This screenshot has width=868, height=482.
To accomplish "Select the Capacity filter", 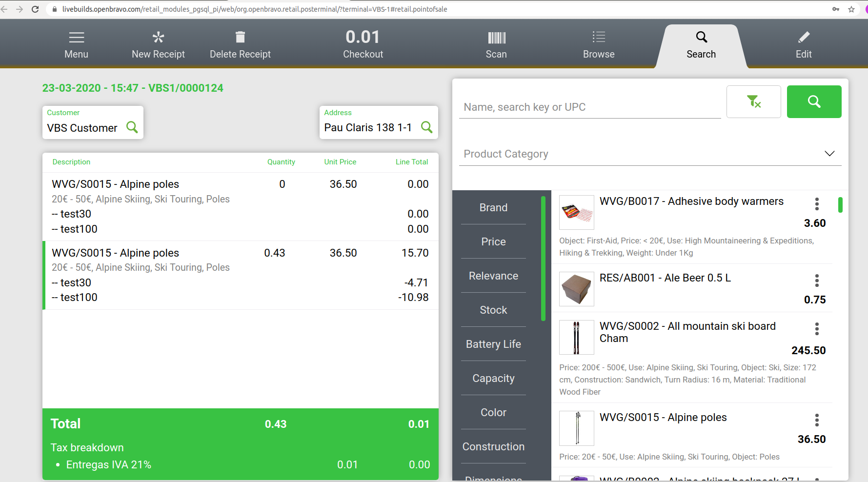I will (x=493, y=378).
